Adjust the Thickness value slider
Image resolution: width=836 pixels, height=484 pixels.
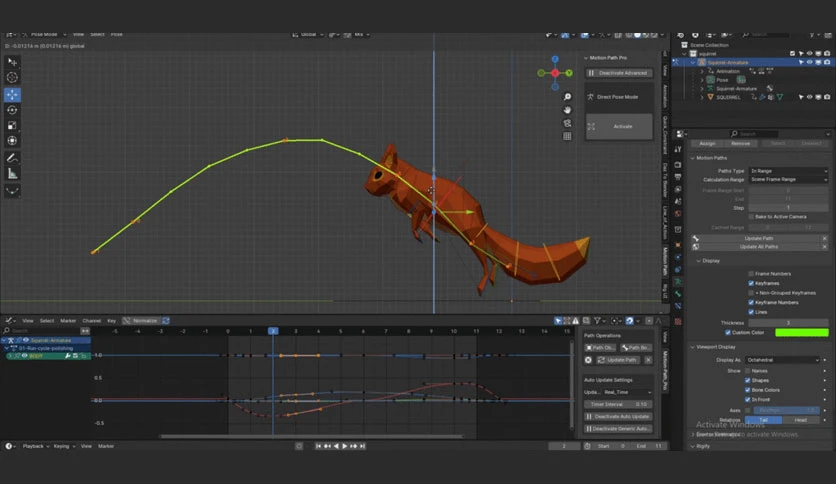click(788, 322)
